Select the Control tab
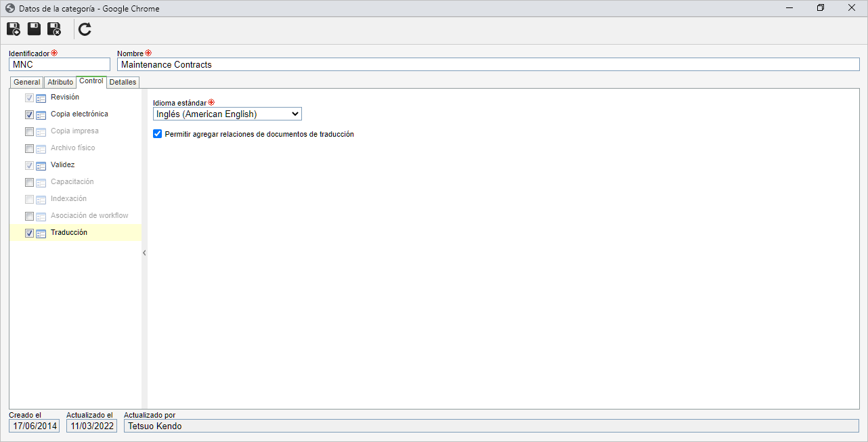Viewport: 868px width, 442px height. (x=91, y=81)
